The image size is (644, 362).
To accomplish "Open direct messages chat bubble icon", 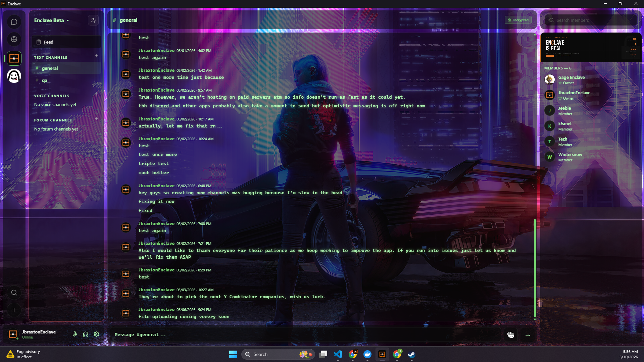I will point(14,22).
